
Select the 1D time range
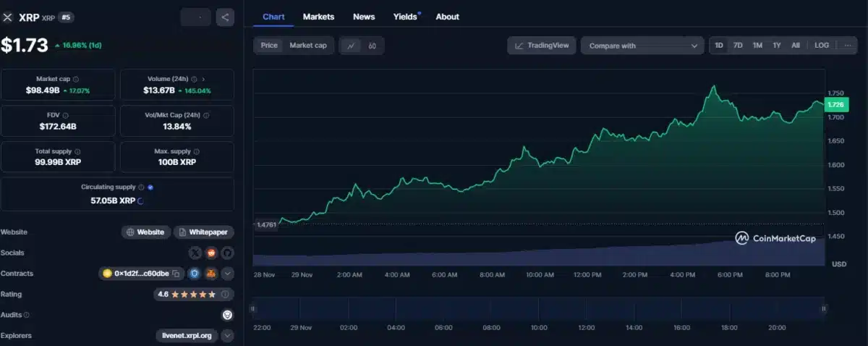click(719, 46)
